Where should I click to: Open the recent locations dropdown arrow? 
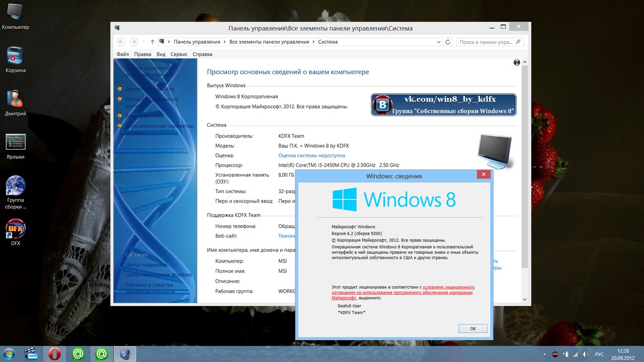pyautogui.click(x=144, y=42)
